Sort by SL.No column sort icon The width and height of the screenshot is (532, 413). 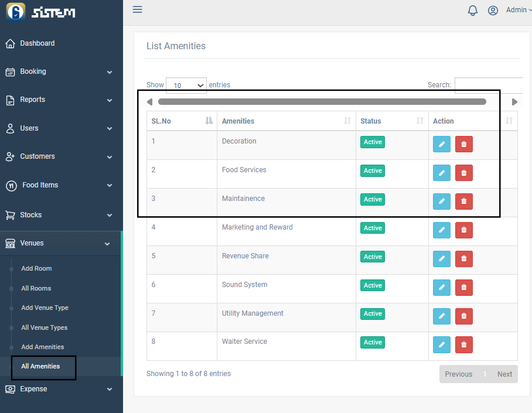tap(209, 121)
